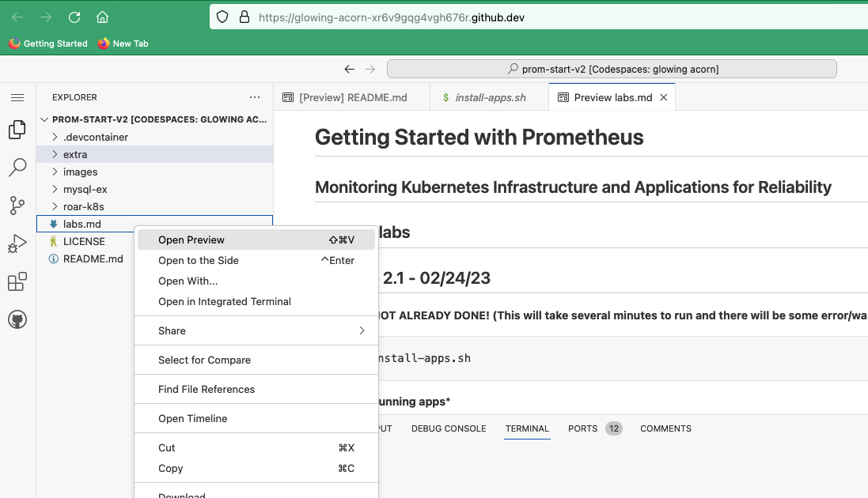
Task: Open the Run and Debug view
Action: [17, 243]
